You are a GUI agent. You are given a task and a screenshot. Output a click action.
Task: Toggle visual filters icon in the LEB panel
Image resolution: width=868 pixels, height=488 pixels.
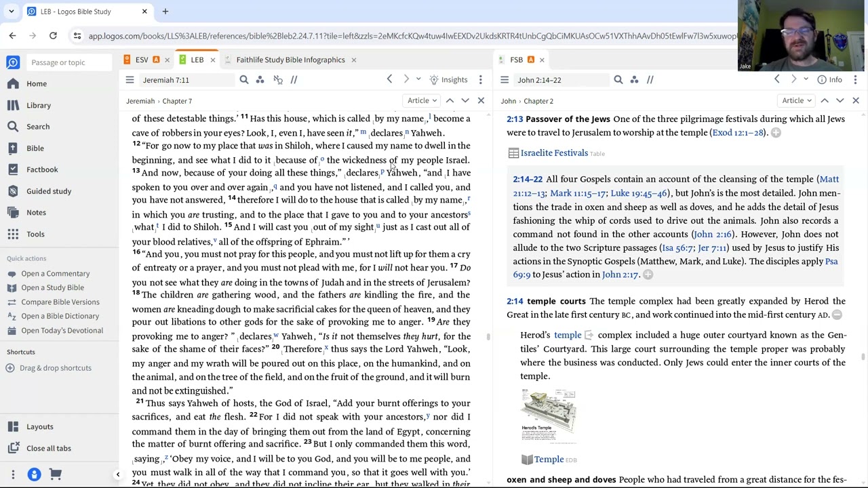(x=260, y=80)
